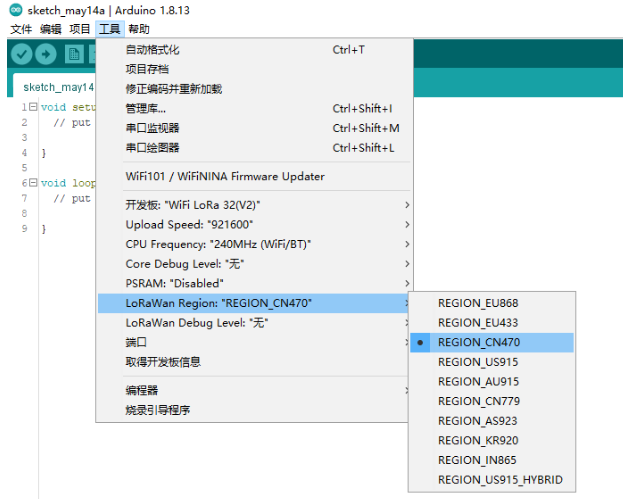Expand the Upload Speed 921600 submenu
The image size is (623, 499).
(255, 224)
